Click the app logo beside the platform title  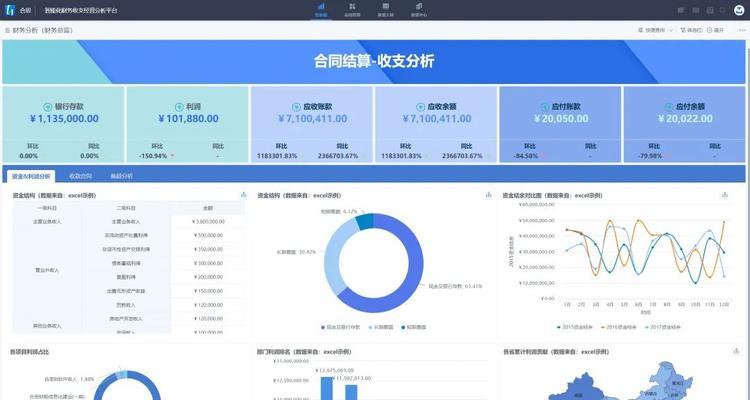[10, 10]
